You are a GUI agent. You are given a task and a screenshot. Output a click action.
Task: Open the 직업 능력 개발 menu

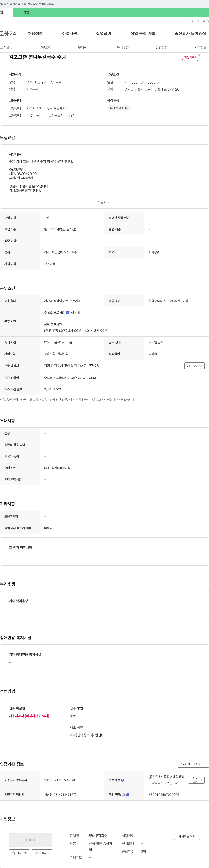[x=143, y=33]
